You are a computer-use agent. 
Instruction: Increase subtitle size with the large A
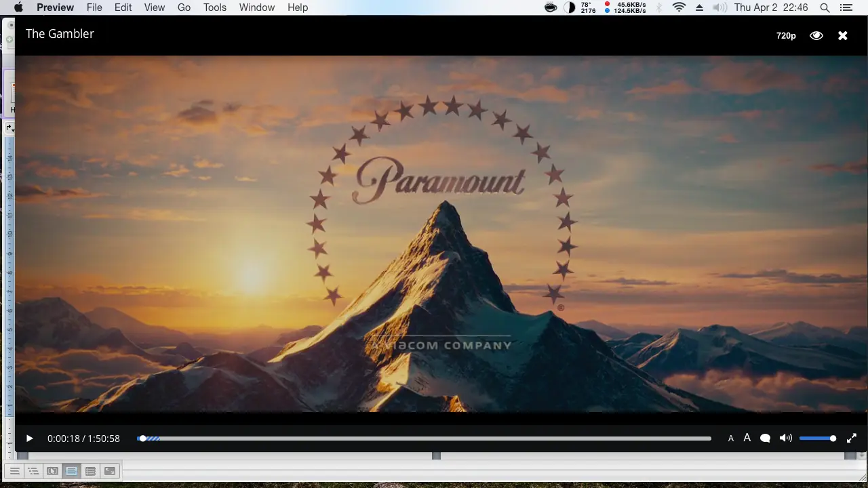click(x=747, y=438)
